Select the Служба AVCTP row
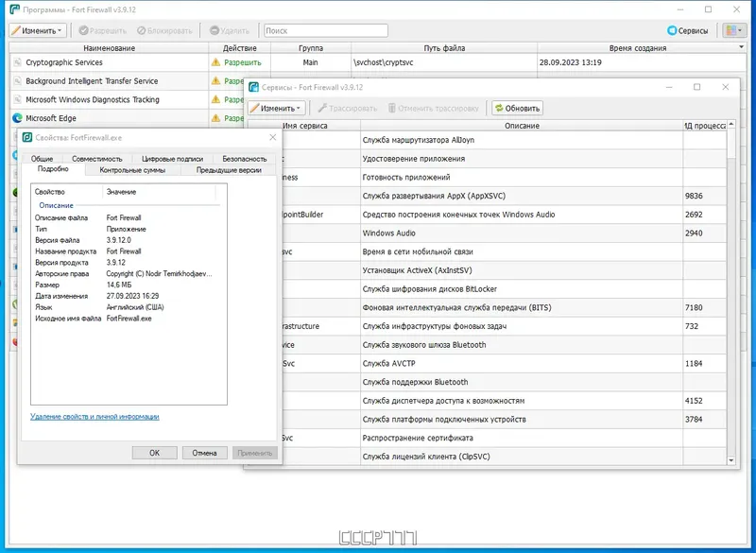 coord(504,363)
